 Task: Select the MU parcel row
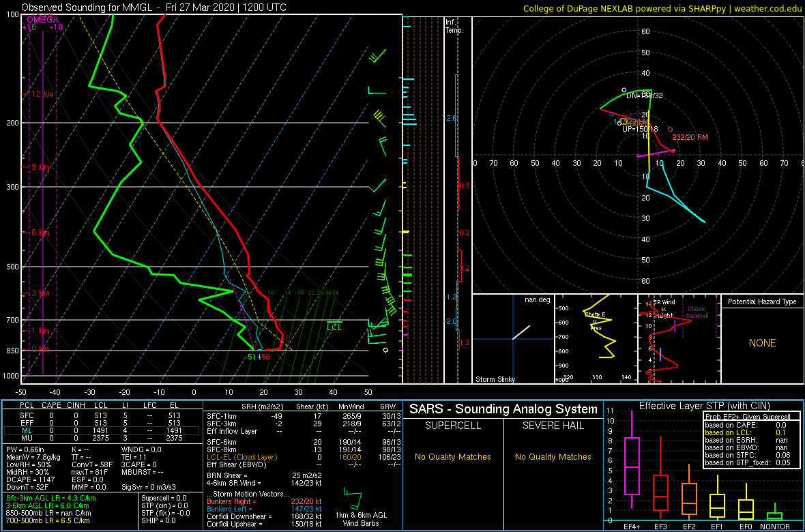click(x=102, y=438)
